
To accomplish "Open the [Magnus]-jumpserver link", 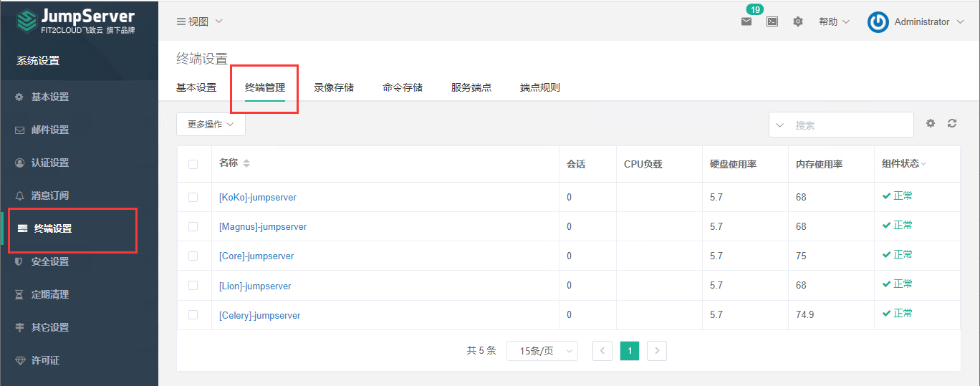I will [263, 226].
